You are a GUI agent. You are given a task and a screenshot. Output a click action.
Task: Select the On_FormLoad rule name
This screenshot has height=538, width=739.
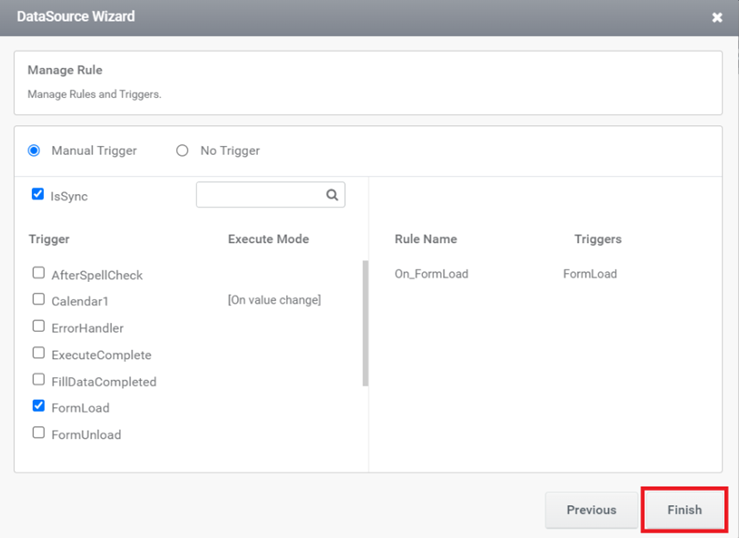pyautogui.click(x=431, y=274)
